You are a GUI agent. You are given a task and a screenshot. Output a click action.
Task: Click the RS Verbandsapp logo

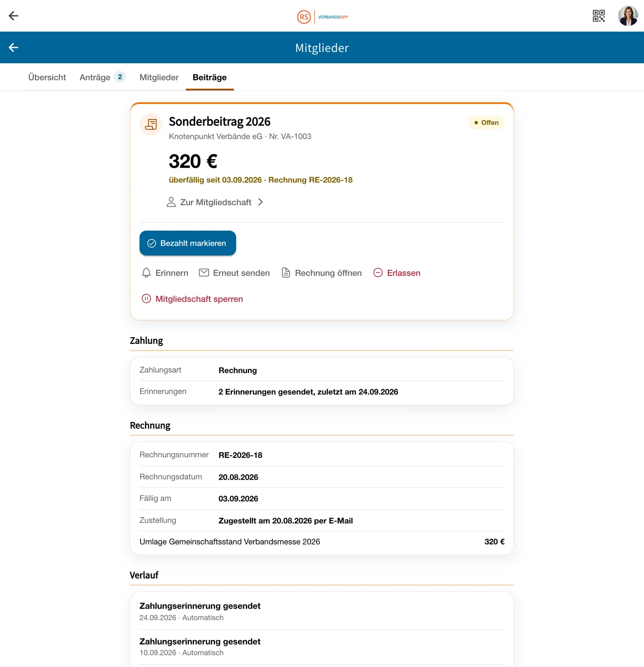coord(322,17)
